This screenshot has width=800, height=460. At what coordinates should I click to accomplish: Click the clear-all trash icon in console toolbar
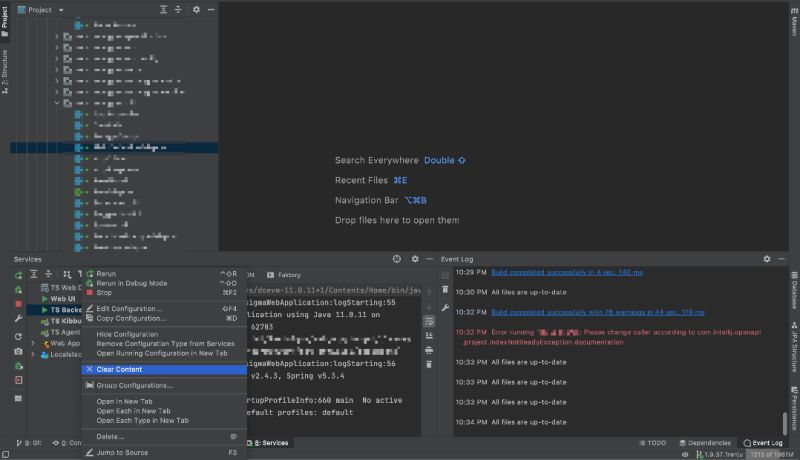tap(429, 365)
